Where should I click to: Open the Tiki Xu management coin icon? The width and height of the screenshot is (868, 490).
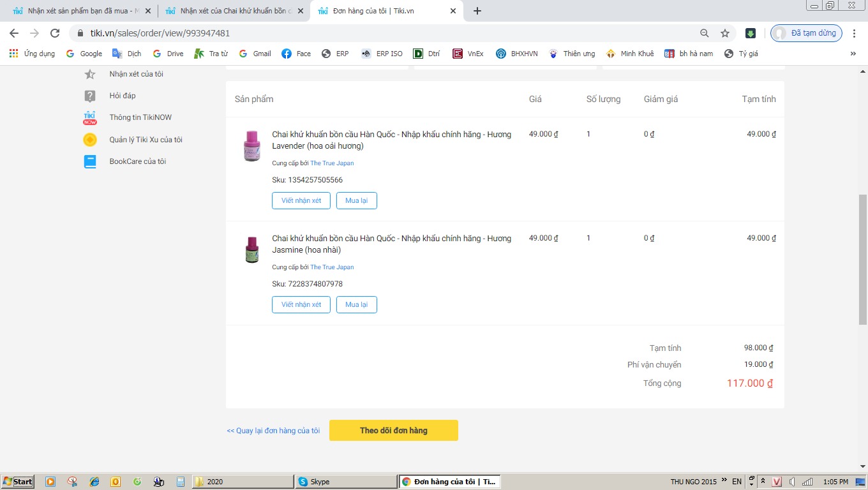pos(90,140)
